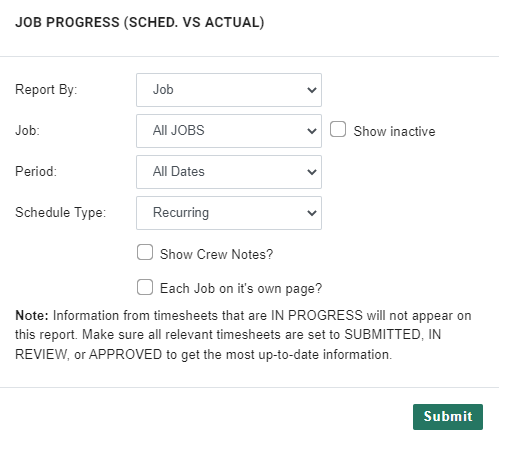This screenshot has height=450, width=517.
Task: Click the Show inactive label text
Action: click(394, 131)
